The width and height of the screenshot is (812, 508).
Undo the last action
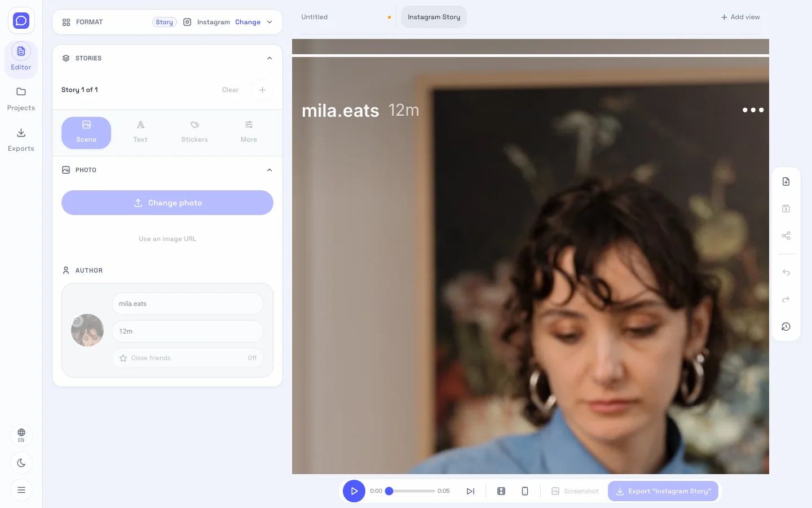pos(786,273)
